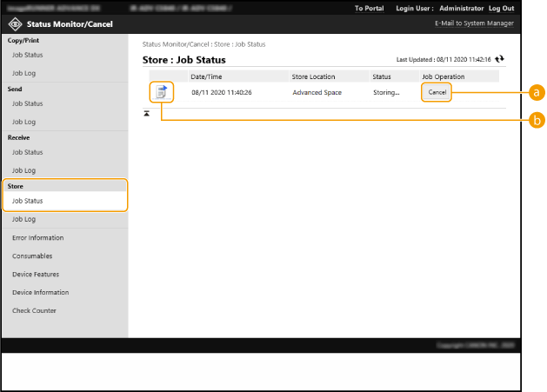547x392 pixels.
Task: Open Job Log under Copy/Print
Action: [23, 73]
